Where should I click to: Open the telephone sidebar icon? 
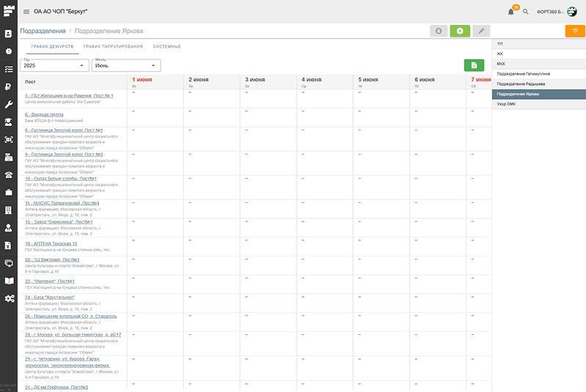(9, 174)
